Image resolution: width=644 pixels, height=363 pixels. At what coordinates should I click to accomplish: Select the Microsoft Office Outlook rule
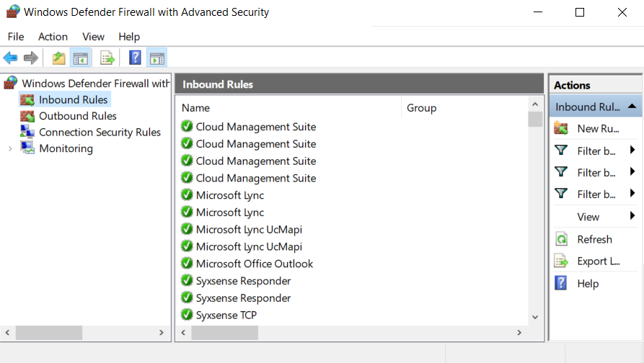[x=254, y=264]
